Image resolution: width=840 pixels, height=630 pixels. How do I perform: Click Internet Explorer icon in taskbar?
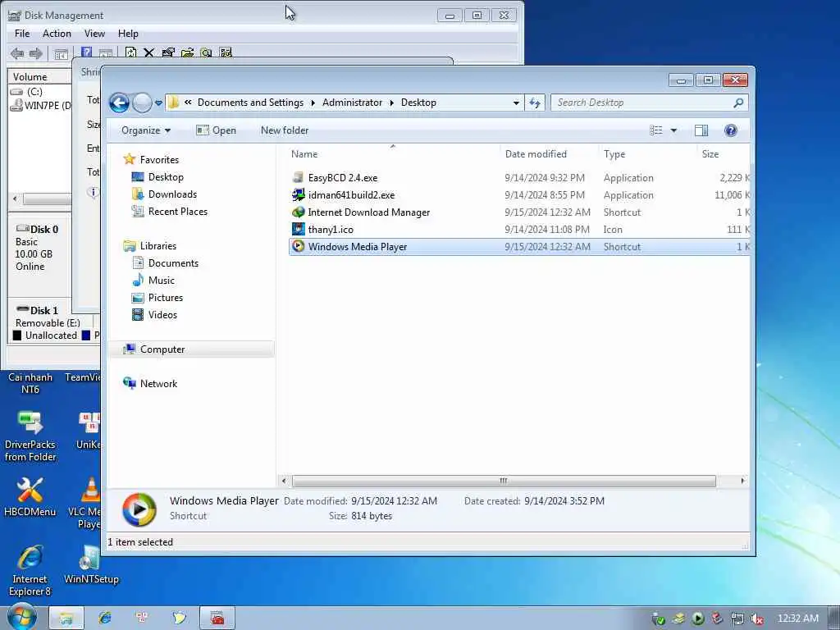pyautogui.click(x=104, y=619)
